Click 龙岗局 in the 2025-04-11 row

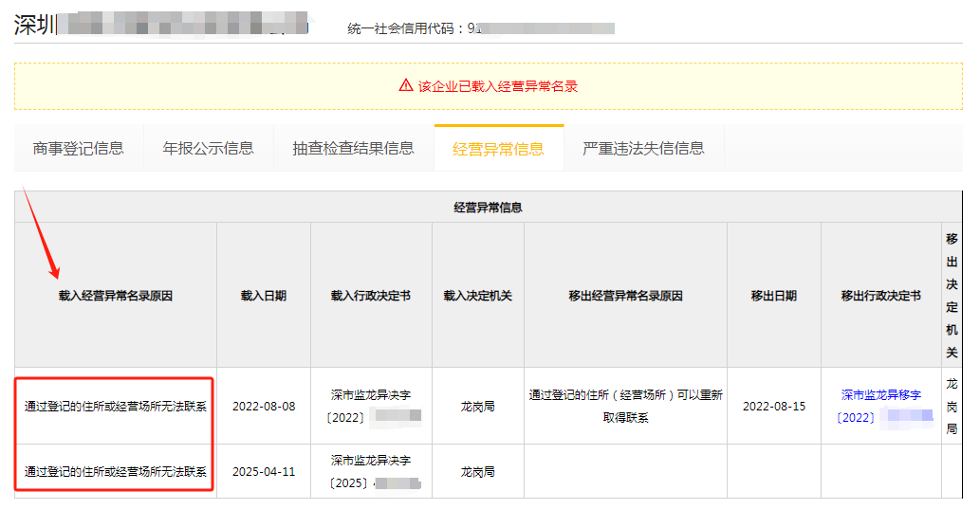tap(478, 471)
